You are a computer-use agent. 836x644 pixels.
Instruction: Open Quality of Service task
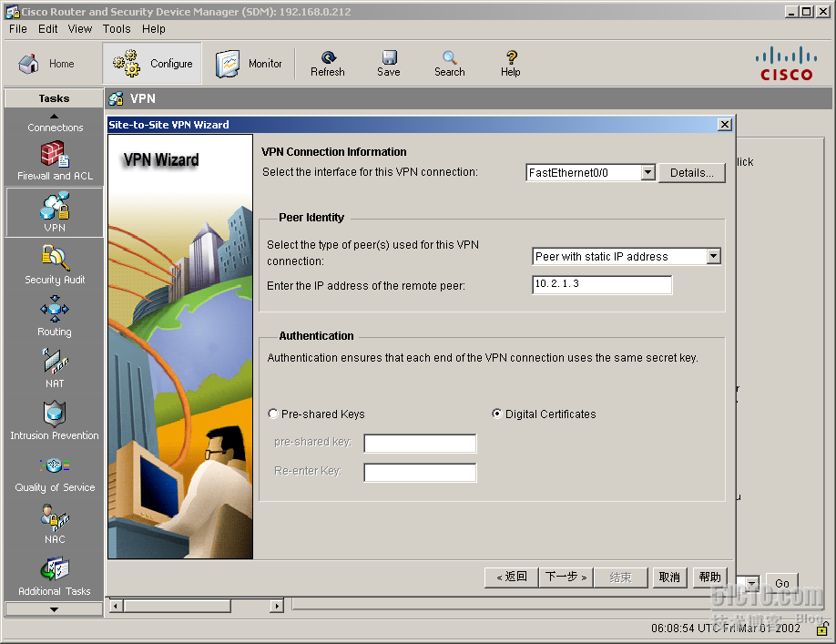pyautogui.click(x=55, y=475)
